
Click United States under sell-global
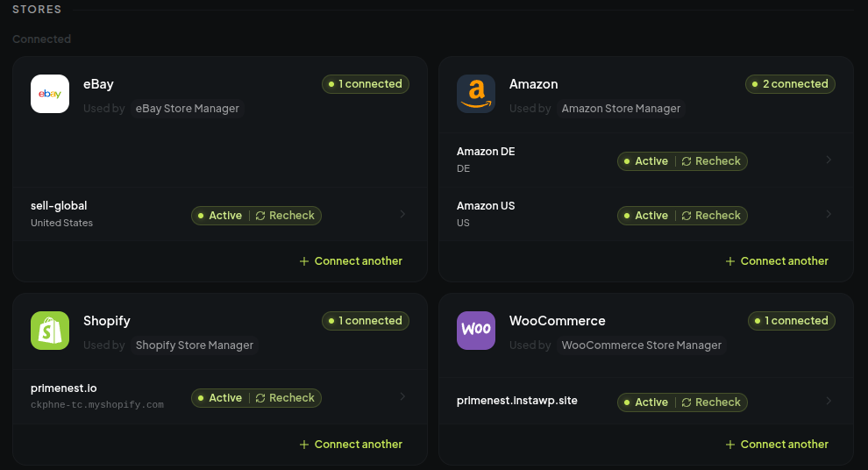(61, 223)
